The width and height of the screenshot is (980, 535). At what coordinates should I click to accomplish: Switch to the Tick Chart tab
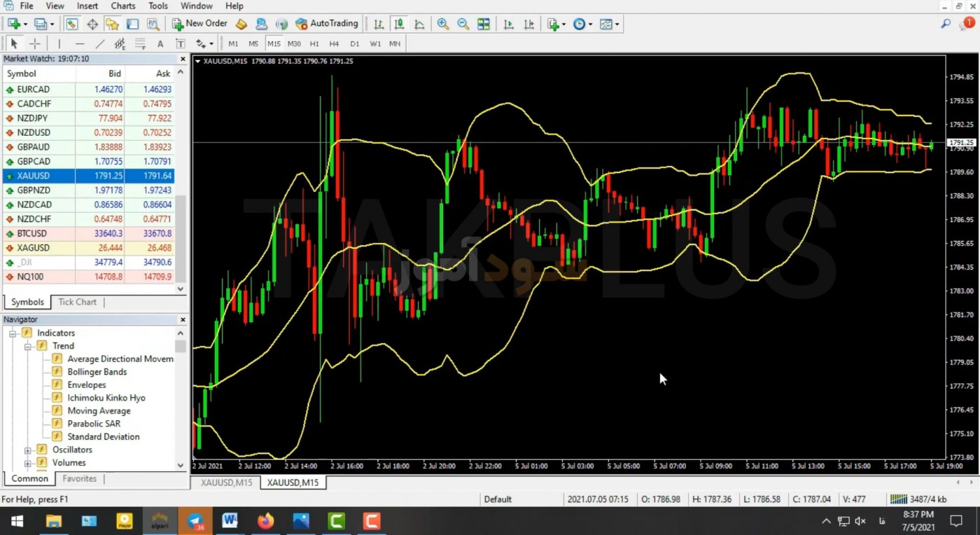78,302
